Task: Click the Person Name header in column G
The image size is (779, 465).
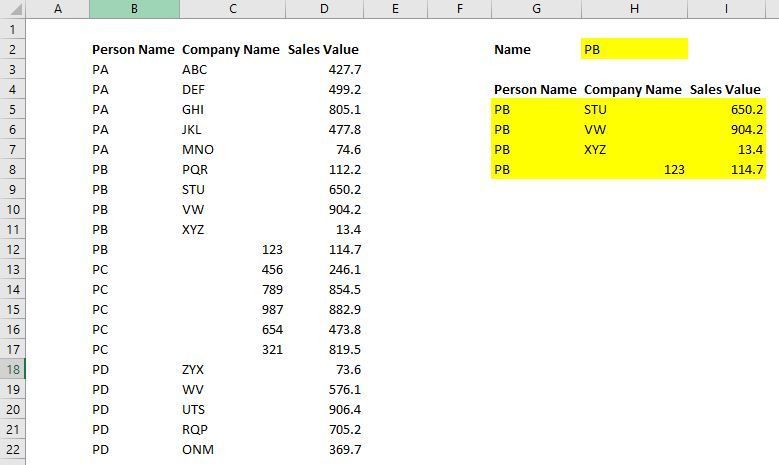Action: click(x=535, y=89)
